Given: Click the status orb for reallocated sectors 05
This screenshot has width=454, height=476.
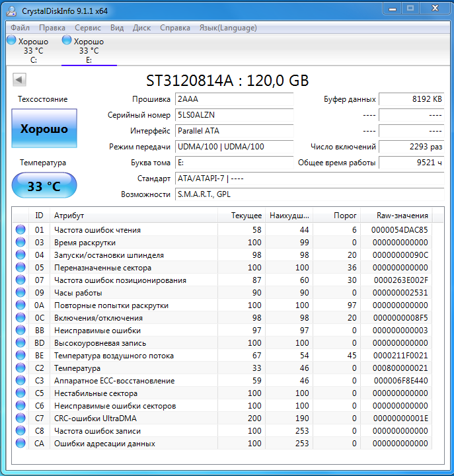Looking at the screenshot, I should click(x=20, y=268).
